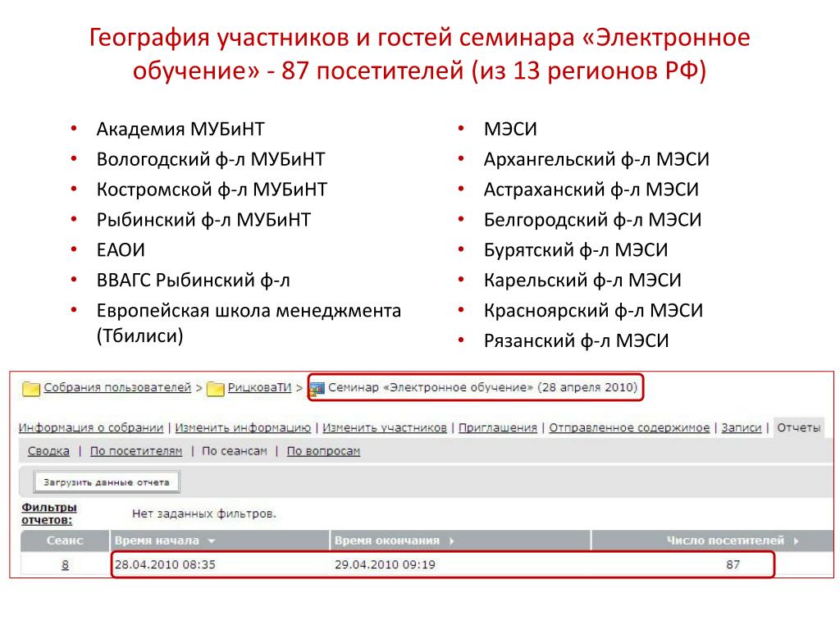
Task: Click Рязанский ф-л МЭСИ list item
Action: tap(577, 340)
